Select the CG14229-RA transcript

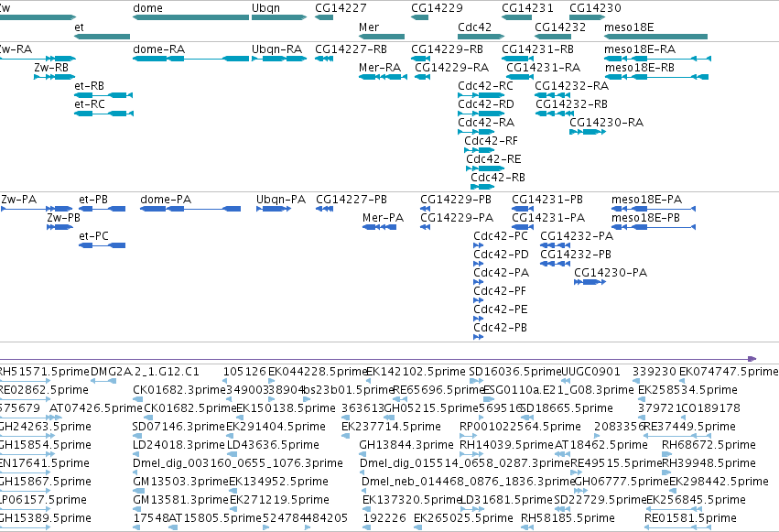(422, 77)
